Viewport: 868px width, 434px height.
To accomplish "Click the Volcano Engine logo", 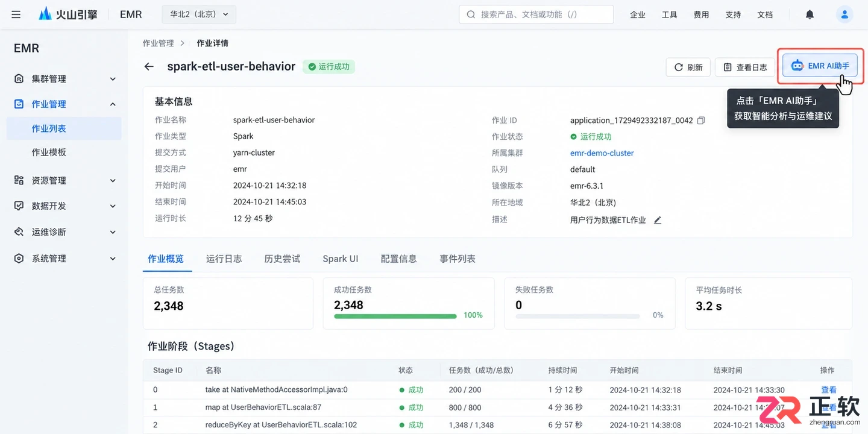I will click(68, 14).
